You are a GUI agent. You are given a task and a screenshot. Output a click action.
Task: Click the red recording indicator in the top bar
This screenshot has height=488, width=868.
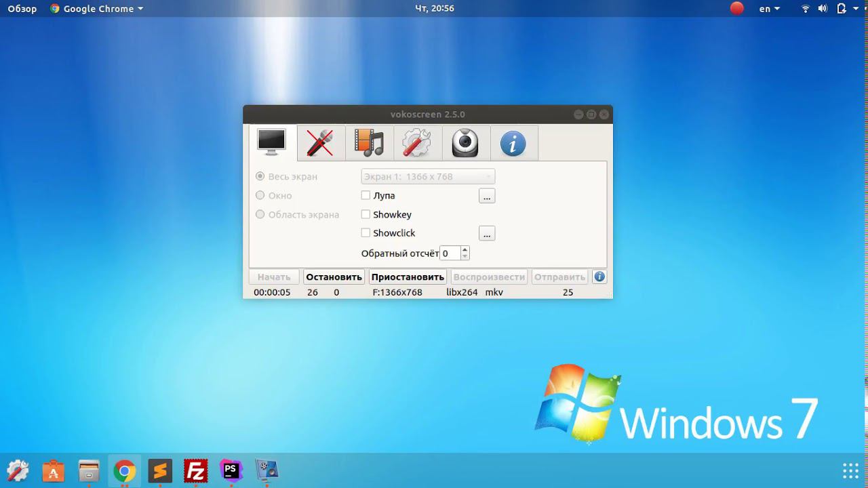(737, 9)
